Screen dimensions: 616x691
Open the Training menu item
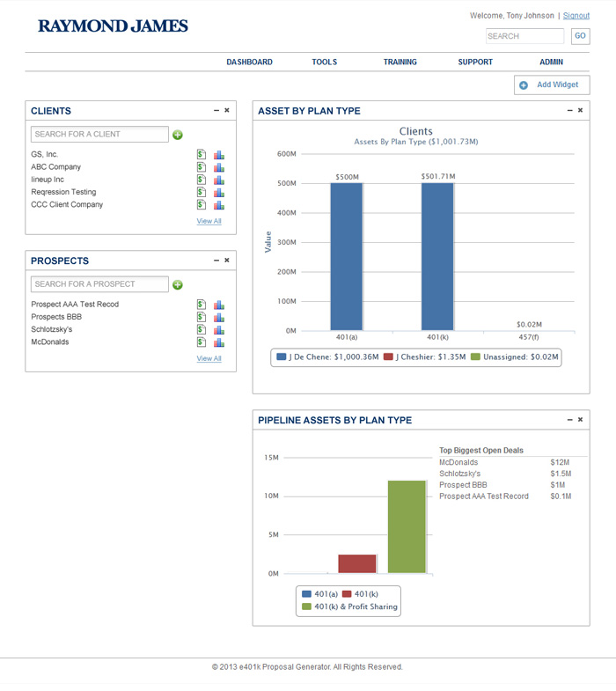click(x=400, y=62)
